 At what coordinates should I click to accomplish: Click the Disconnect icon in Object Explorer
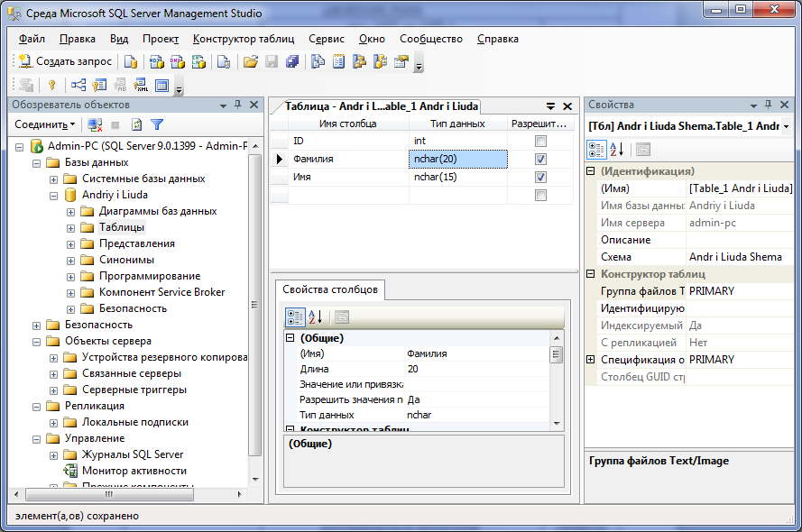pyautogui.click(x=95, y=124)
